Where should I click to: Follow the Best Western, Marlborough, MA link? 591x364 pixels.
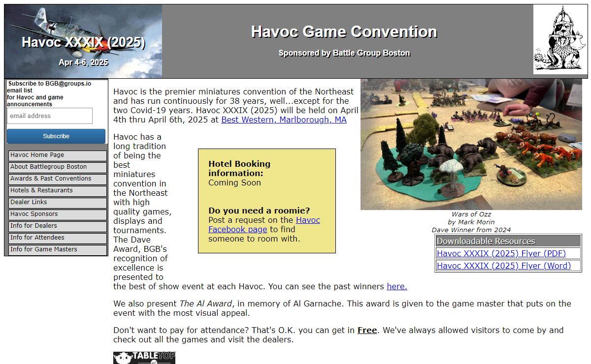click(284, 120)
